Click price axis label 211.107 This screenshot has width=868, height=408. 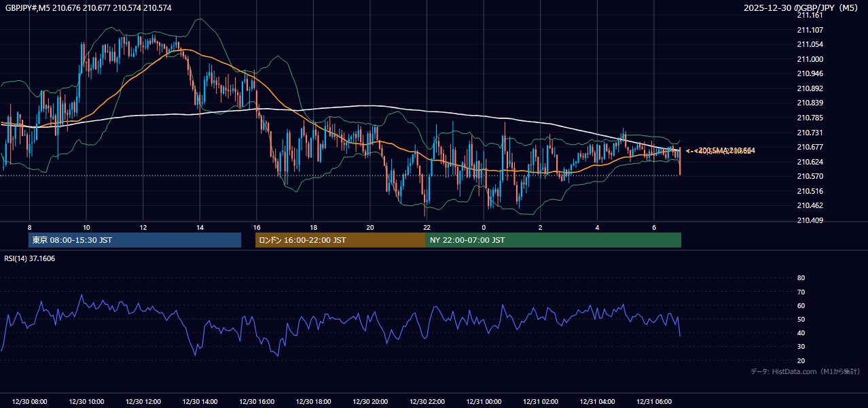click(810, 30)
